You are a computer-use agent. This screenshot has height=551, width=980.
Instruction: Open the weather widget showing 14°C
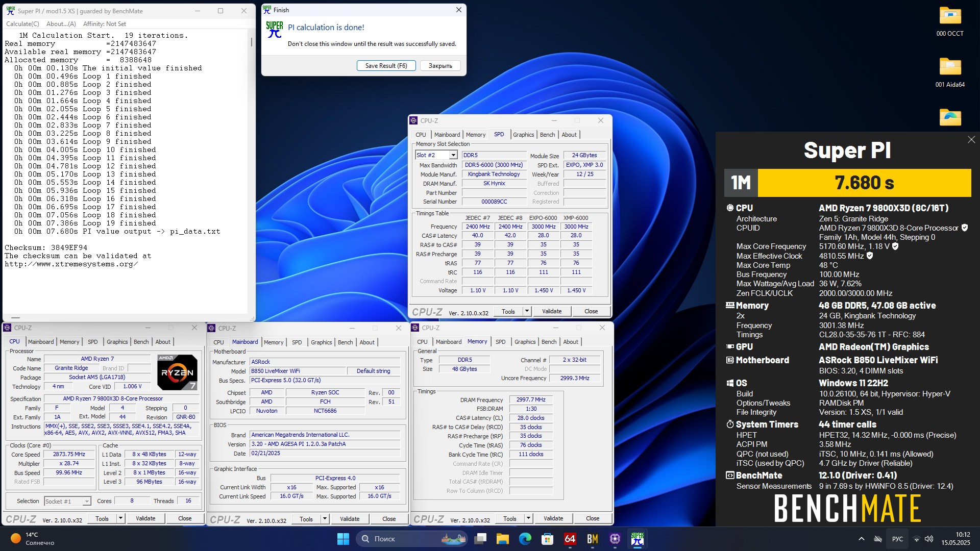pyautogui.click(x=33, y=539)
